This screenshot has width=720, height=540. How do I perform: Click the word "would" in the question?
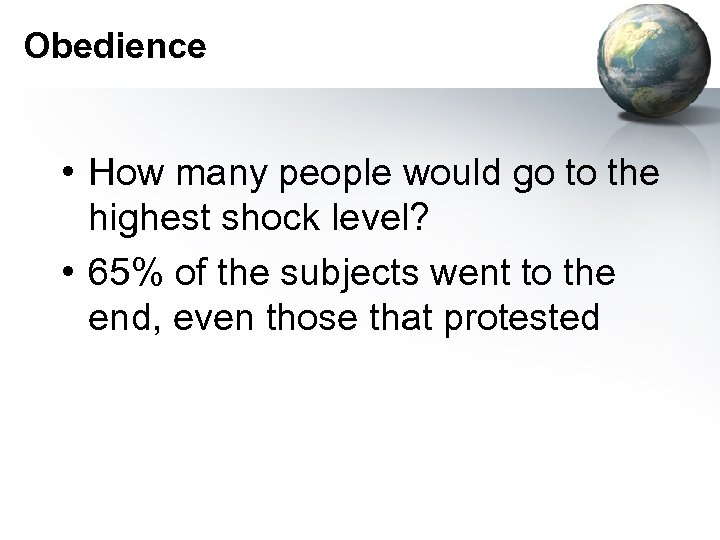443,174
